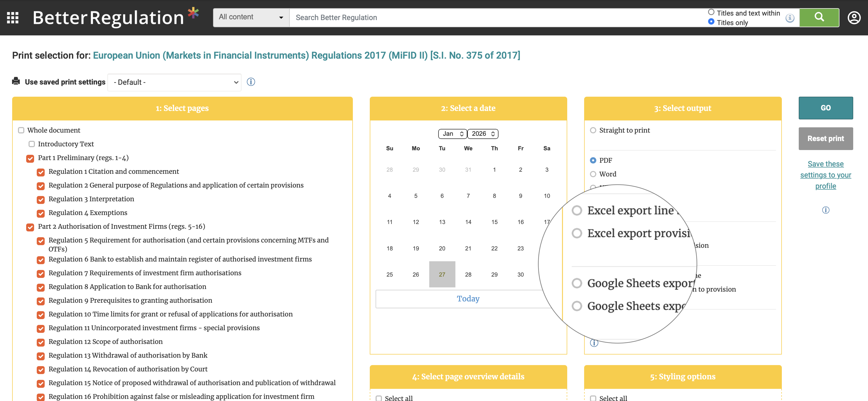Open the info tooltip next to the print settings dropdown

(251, 82)
